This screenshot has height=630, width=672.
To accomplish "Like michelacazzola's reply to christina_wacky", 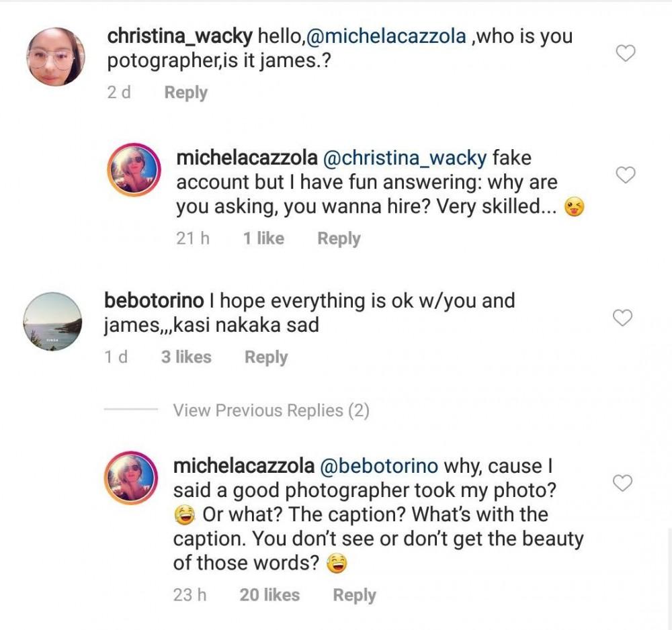I will (626, 175).
